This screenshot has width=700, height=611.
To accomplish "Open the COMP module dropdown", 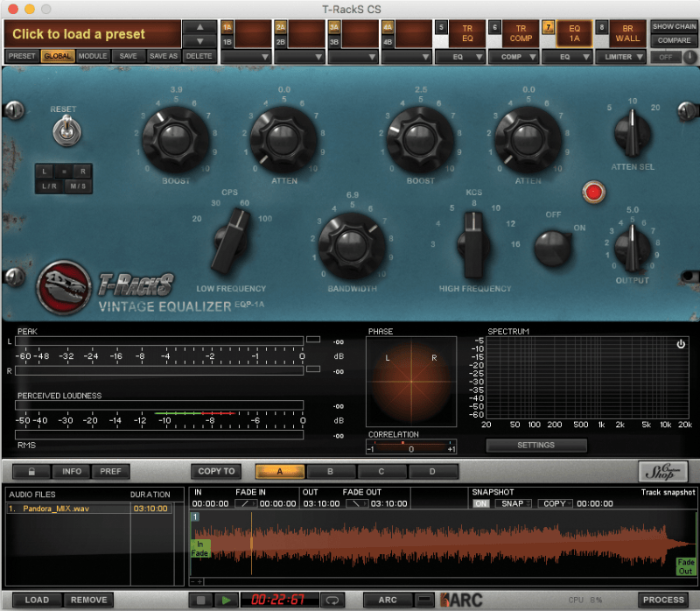I will 514,57.
